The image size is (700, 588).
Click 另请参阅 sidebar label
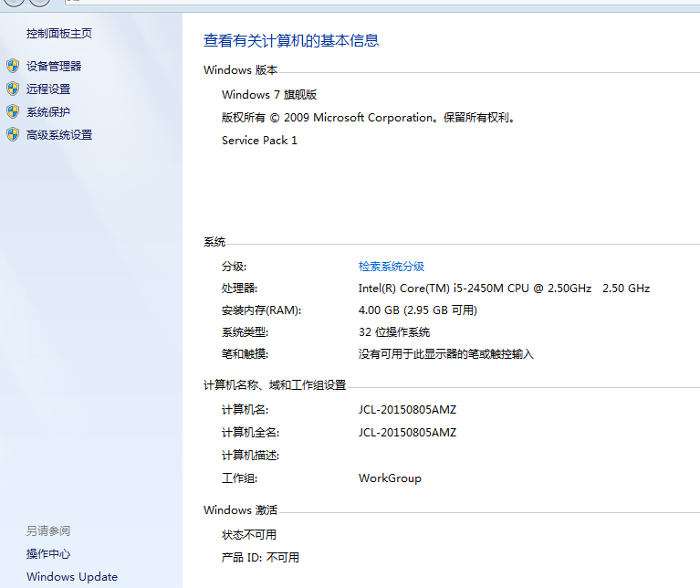point(48,530)
